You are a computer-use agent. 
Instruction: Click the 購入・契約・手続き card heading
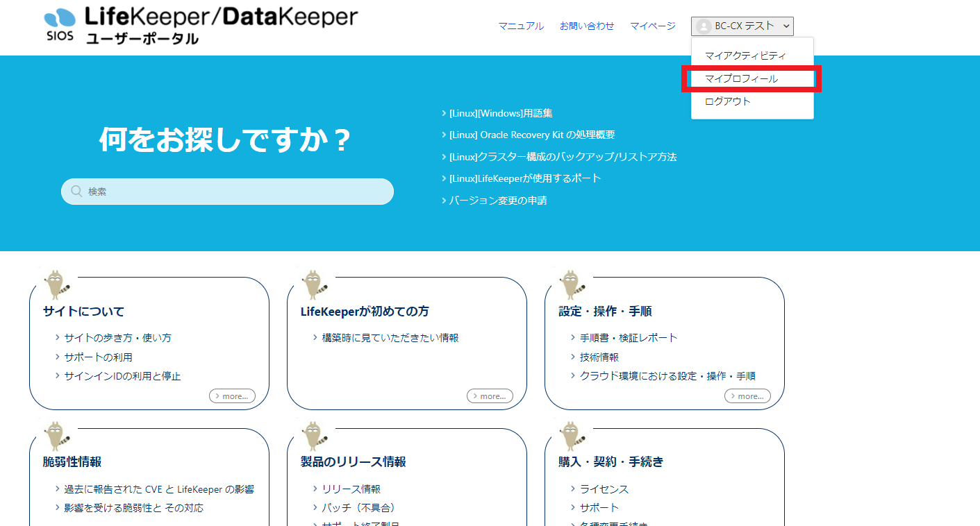coord(611,462)
